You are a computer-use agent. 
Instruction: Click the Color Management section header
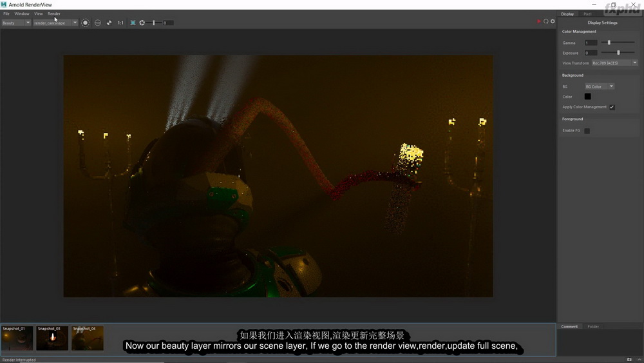[x=579, y=32]
